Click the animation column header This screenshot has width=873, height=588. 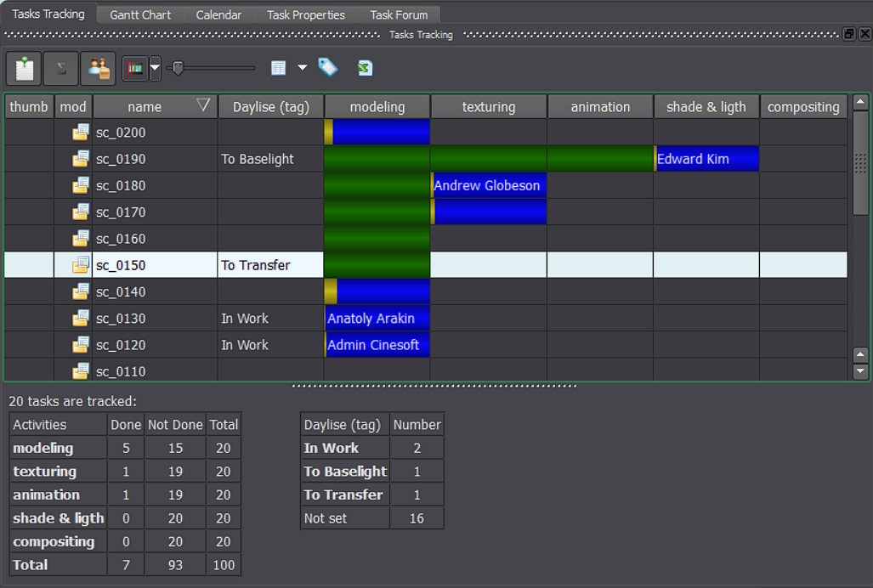pyautogui.click(x=600, y=107)
